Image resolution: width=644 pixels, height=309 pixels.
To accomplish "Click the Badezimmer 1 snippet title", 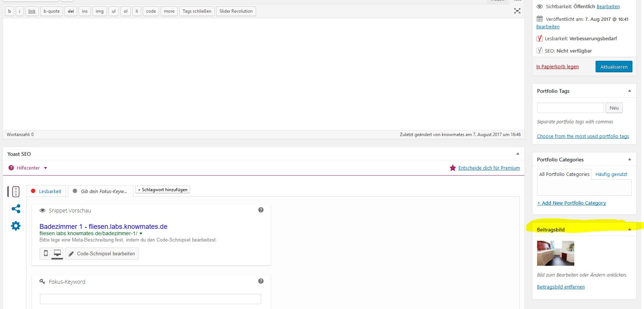I will [103, 226].
